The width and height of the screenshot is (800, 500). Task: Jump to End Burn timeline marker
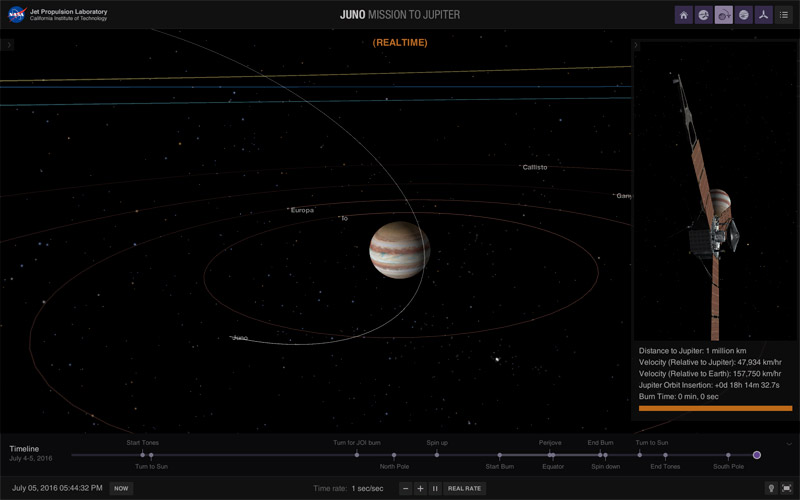[x=600, y=455]
